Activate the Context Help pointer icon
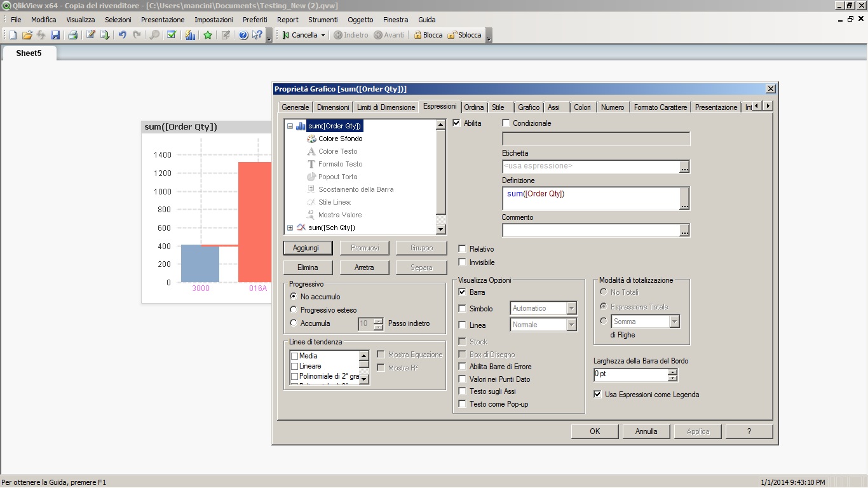 point(257,35)
